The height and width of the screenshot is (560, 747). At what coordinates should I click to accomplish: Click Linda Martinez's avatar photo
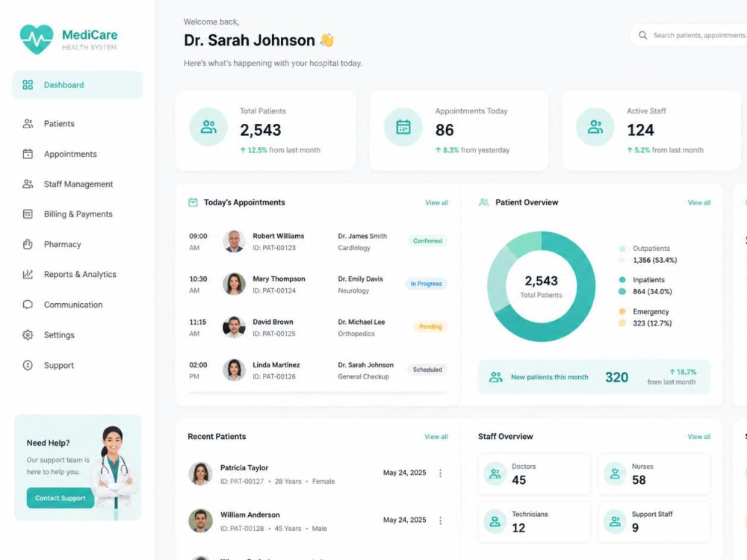click(234, 370)
